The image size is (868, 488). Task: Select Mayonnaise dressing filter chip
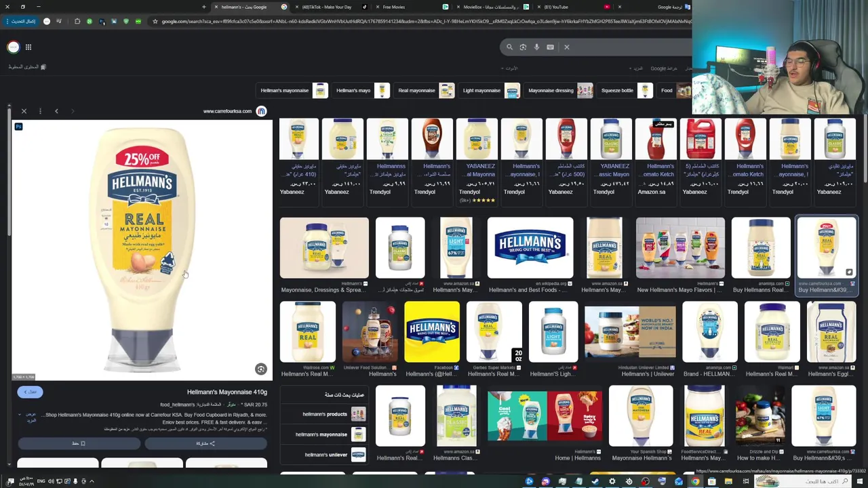(x=559, y=91)
